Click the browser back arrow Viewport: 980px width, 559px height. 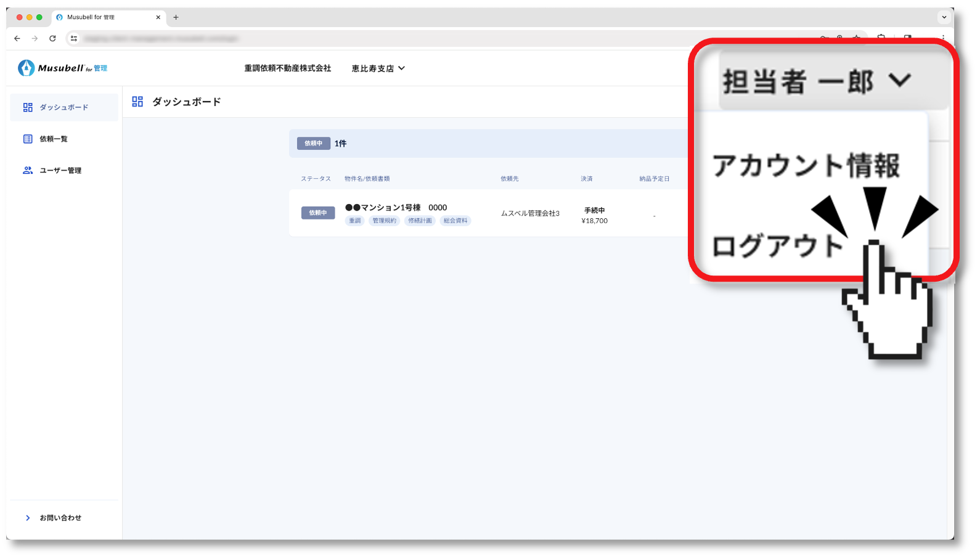tap(17, 38)
